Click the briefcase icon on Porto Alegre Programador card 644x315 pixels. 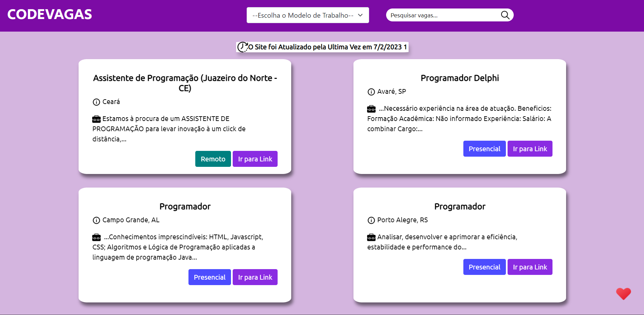pos(371,237)
